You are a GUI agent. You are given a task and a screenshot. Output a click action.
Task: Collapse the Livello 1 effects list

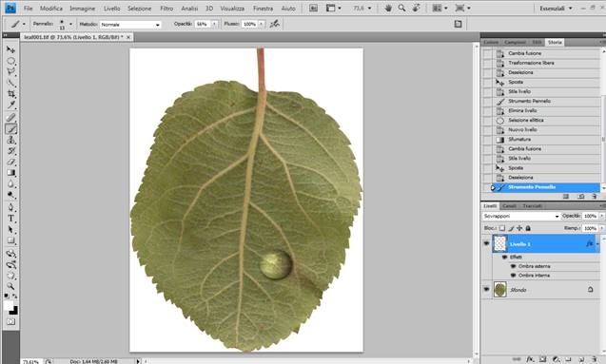coord(597,243)
